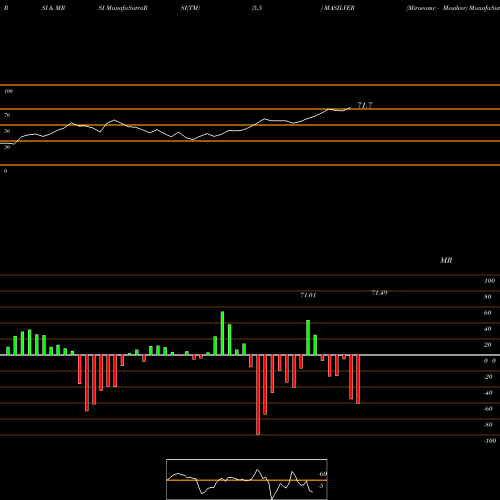Click the "80" axis label on MR panel
The width and height of the screenshot is (500, 500).
(x=488, y=297)
